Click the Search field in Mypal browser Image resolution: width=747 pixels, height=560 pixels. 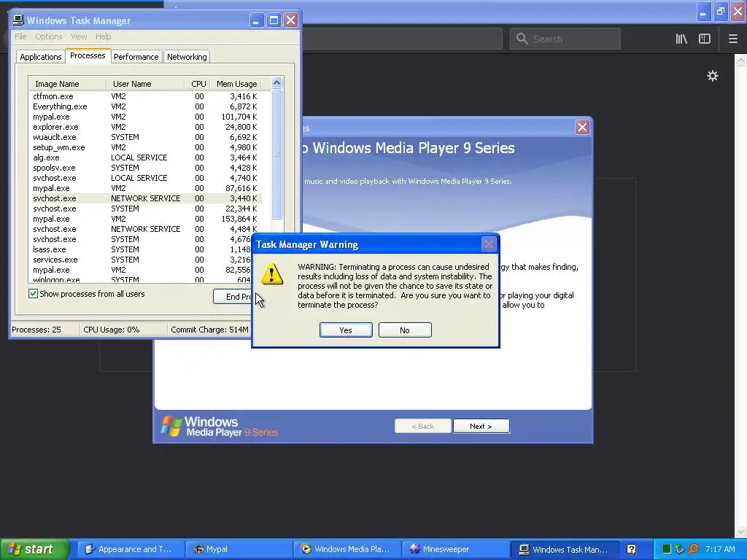click(565, 39)
